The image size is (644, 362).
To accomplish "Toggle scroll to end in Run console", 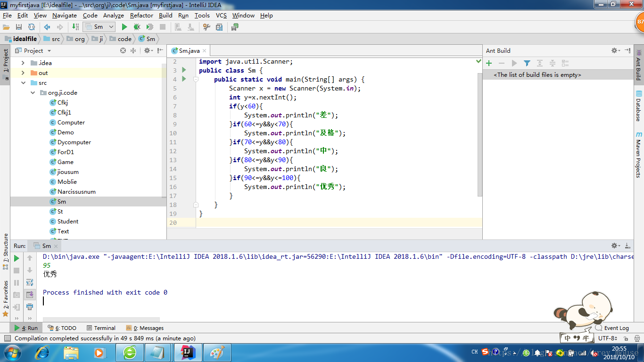I will tap(30, 295).
